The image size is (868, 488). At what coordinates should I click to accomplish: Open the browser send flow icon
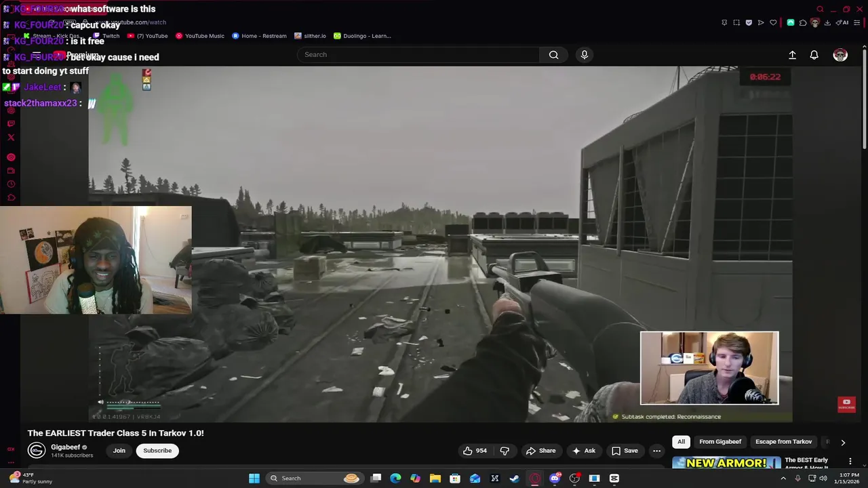coord(761,22)
